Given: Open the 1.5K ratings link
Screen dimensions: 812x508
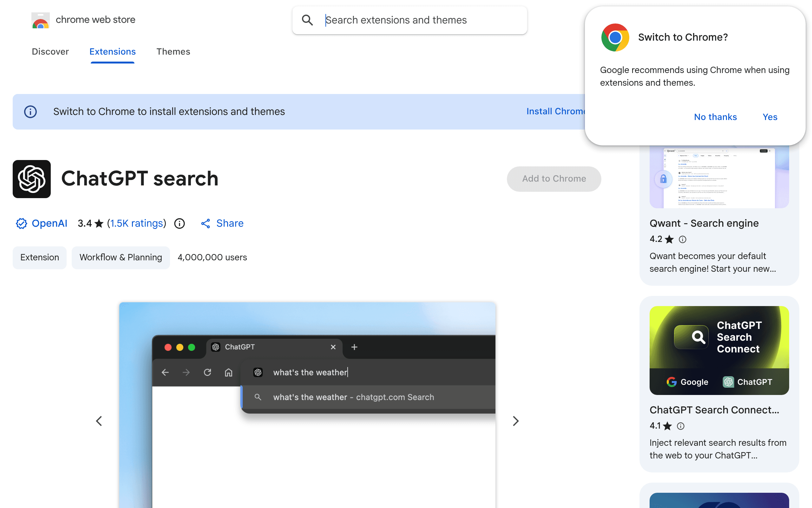Looking at the screenshot, I should click(x=137, y=223).
